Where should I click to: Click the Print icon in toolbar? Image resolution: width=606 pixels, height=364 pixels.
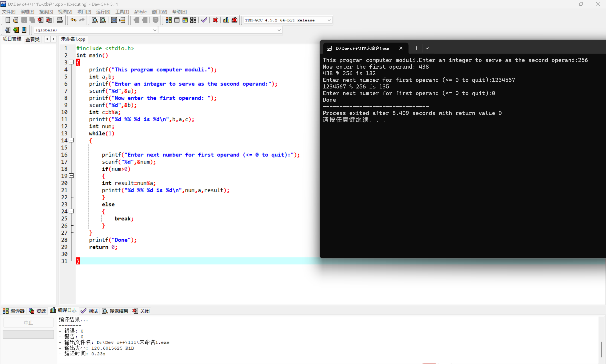coord(60,20)
